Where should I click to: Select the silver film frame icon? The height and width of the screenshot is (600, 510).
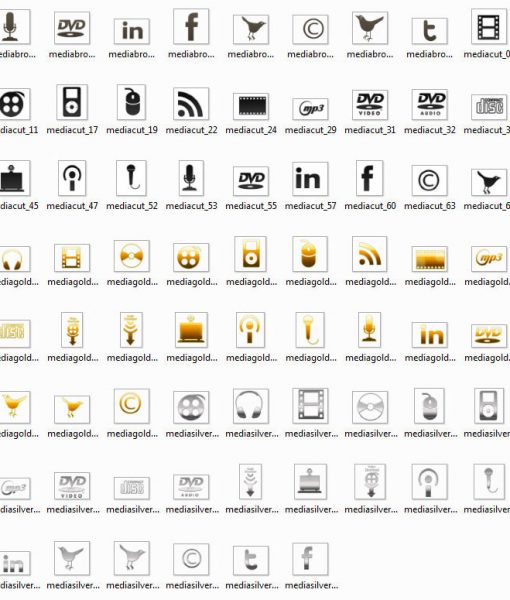click(x=310, y=406)
